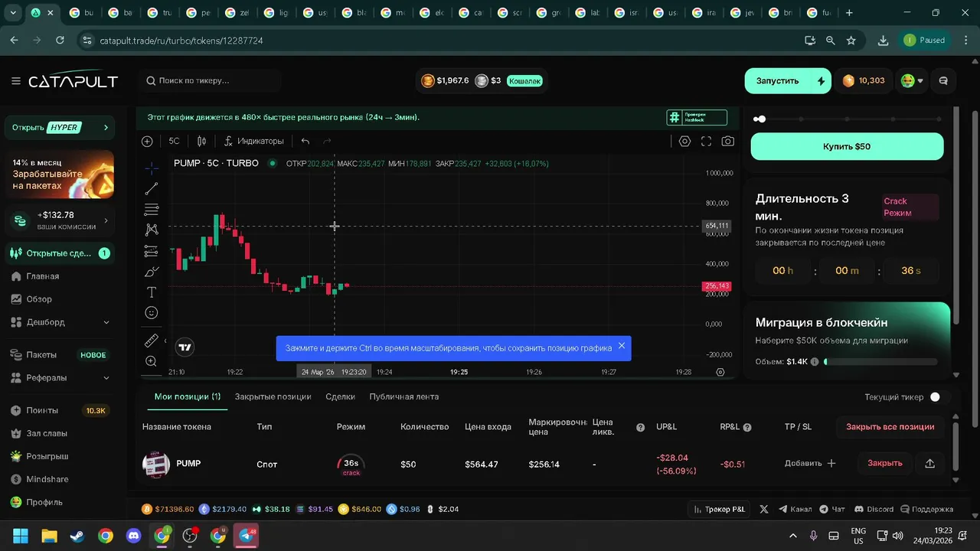Select the chart zoom-in tool

click(152, 361)
